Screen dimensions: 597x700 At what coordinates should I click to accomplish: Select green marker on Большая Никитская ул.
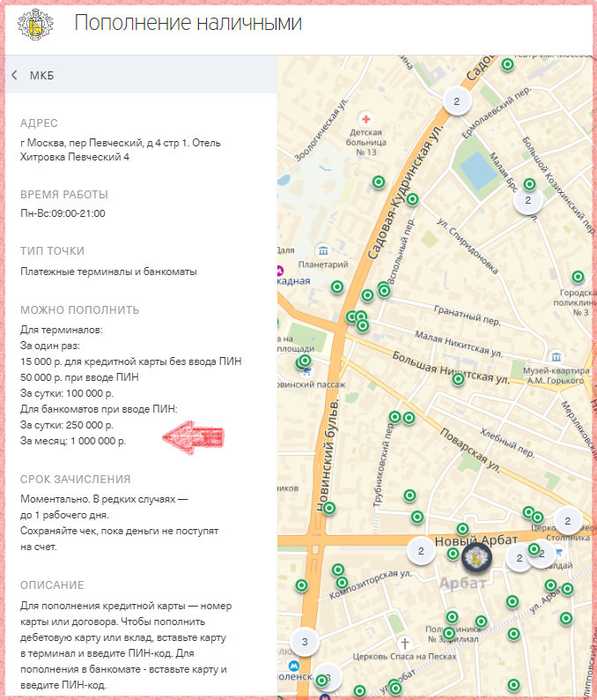[x=458, y=379]
